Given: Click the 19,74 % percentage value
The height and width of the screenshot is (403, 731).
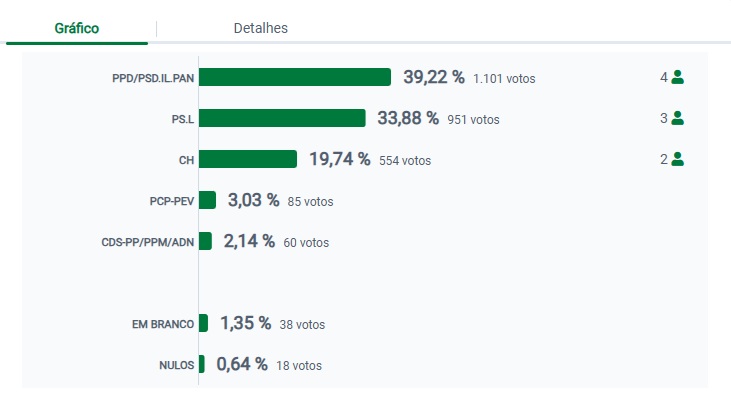Looking at the screenshot, I should pyautogui.click(x=339, y=159).
